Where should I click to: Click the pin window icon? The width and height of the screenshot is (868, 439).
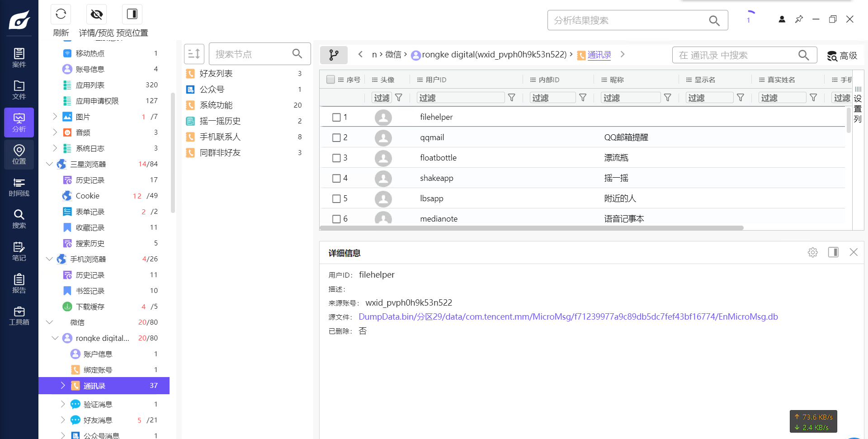(x=799, y=19)
